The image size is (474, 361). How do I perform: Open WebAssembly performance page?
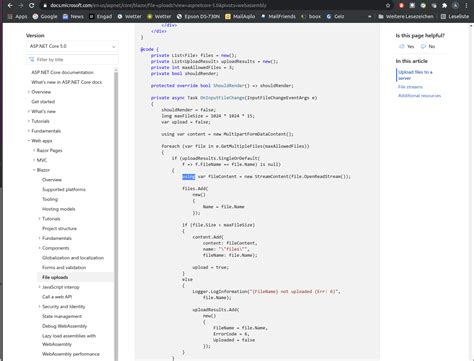point(71,354)
